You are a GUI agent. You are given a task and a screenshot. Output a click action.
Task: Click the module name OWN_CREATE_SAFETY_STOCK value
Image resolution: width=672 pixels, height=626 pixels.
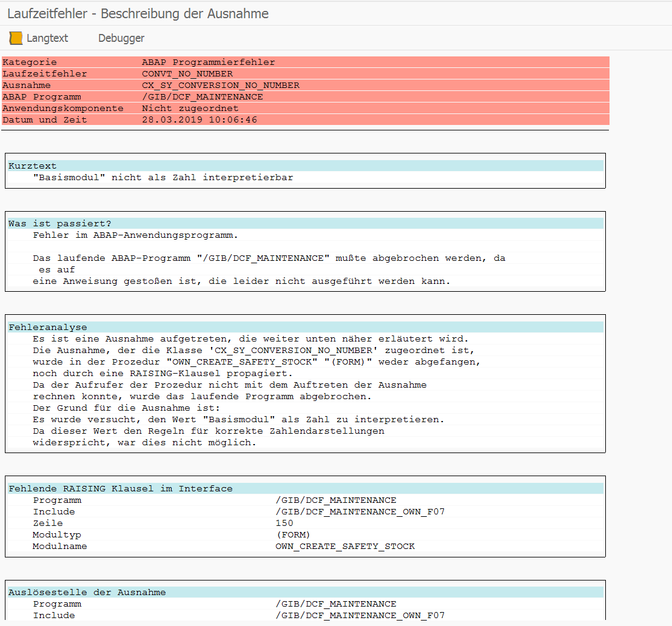[344, 546]
